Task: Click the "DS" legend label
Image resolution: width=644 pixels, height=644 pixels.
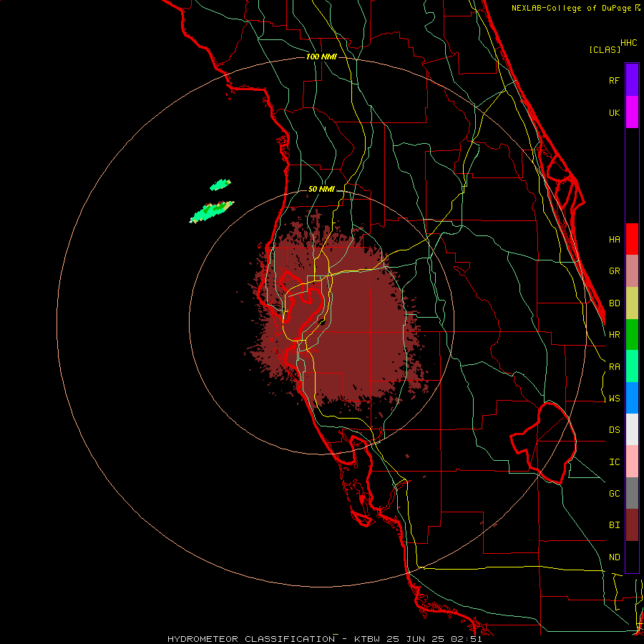Action: click(615, 430)
